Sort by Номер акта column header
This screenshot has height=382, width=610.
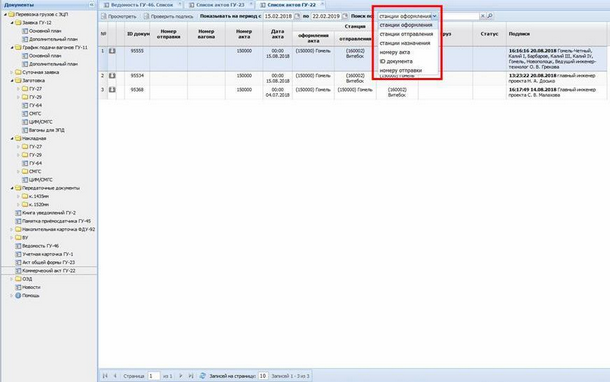pyautogui.click(x=244, y=34)
